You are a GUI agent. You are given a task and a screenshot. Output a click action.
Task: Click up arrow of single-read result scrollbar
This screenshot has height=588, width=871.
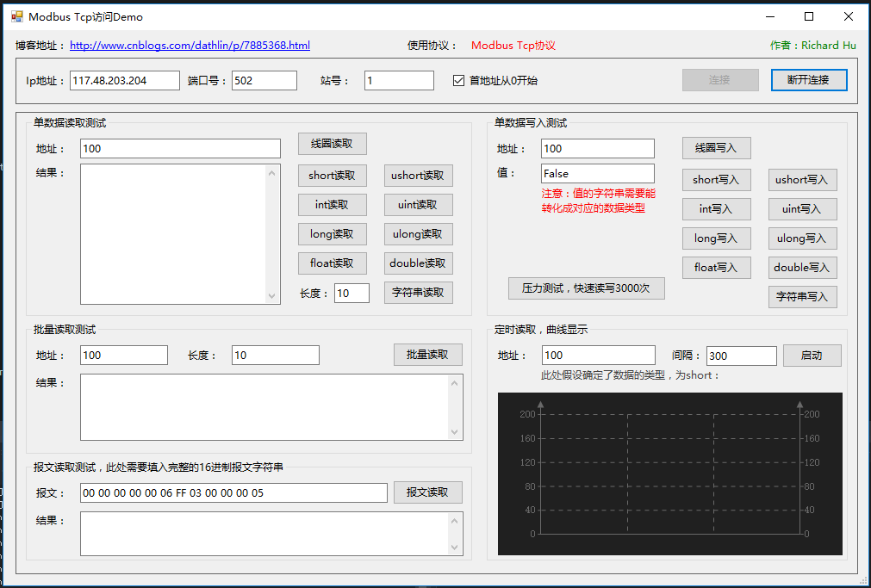pyautogui.click(x=272, y=173)
